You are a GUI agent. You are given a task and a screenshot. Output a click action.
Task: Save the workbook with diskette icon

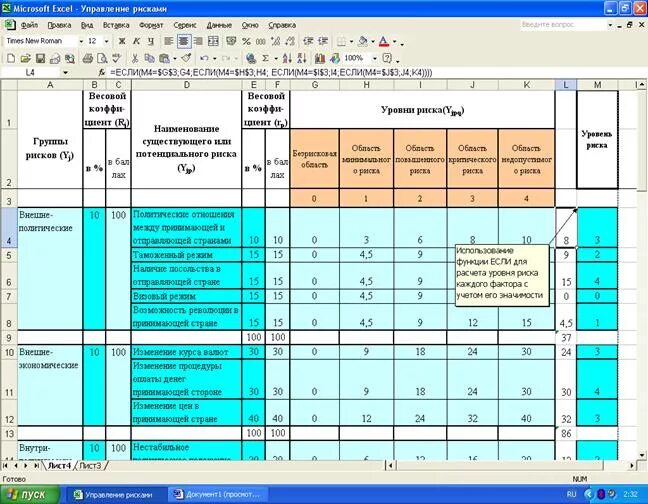[40, 58]
